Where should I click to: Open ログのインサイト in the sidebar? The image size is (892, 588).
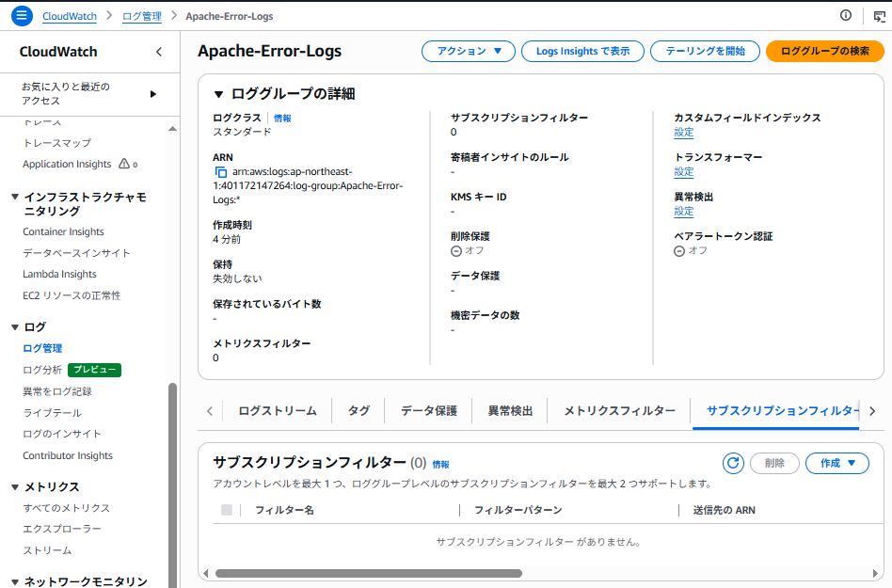61,434
